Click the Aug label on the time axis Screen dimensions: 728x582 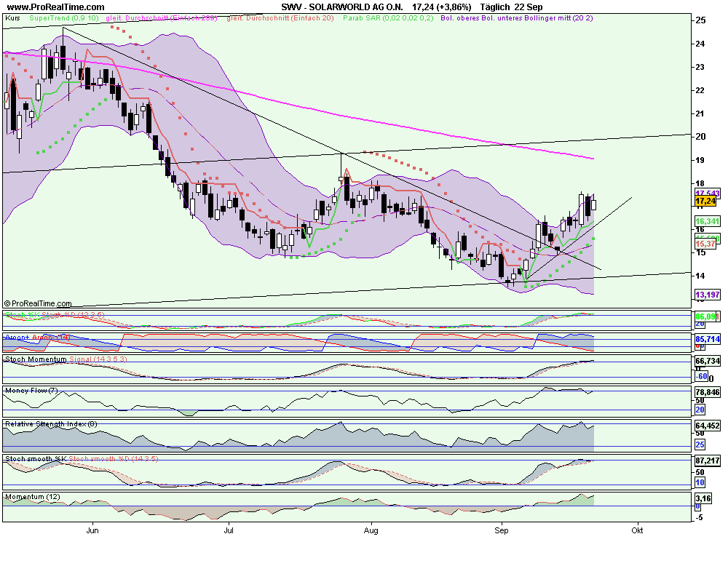371,530
